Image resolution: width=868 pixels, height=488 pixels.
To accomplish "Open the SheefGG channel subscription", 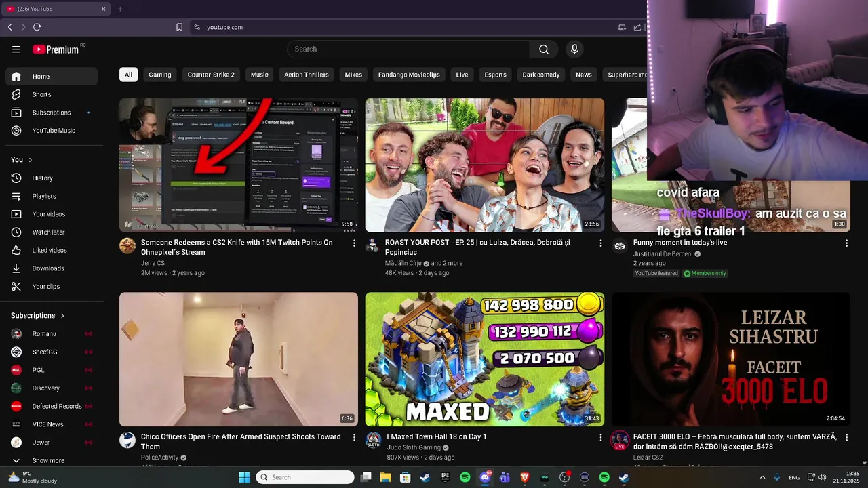I will point(52,352).
